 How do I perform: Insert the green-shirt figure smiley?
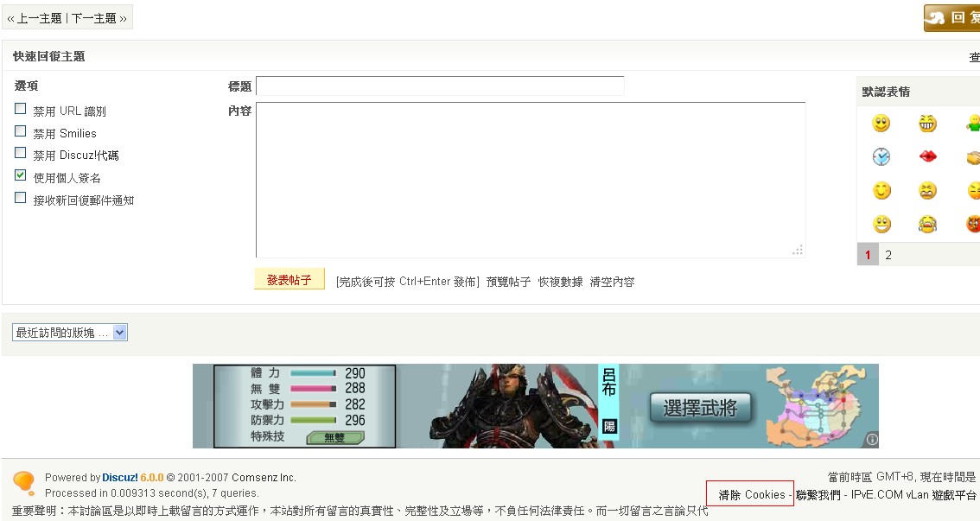point(973,123)
